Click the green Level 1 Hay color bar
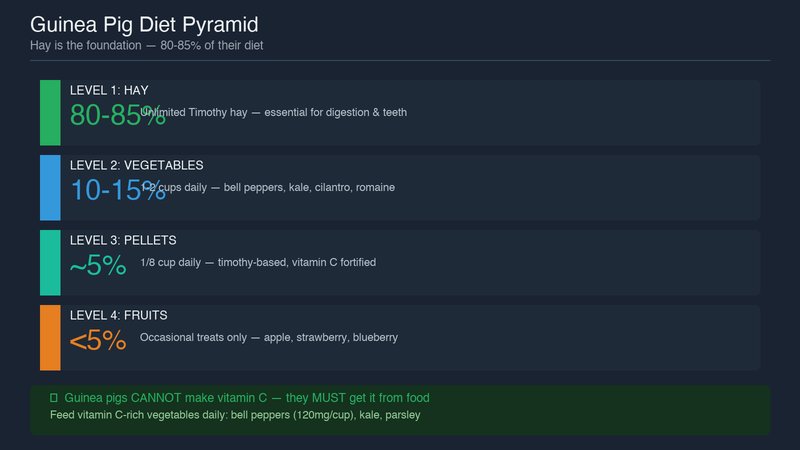Viewport: 800px width, 450px height. click(x=50, y=113)
